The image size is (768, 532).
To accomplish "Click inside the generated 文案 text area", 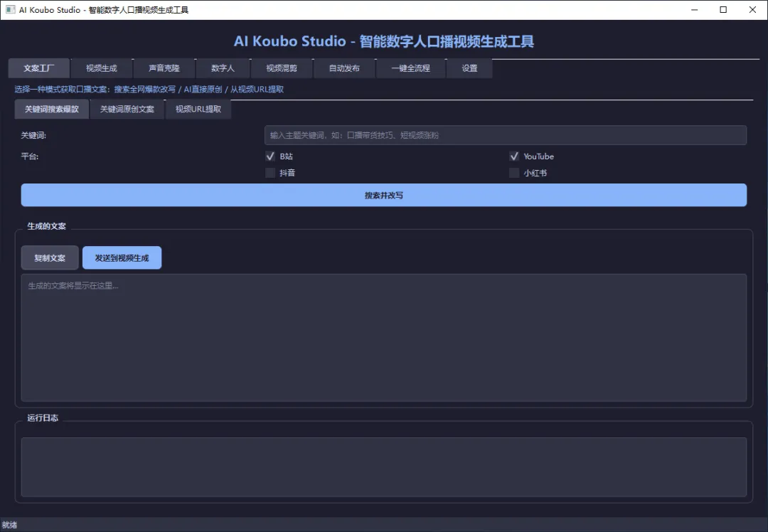I will [383, 338].
